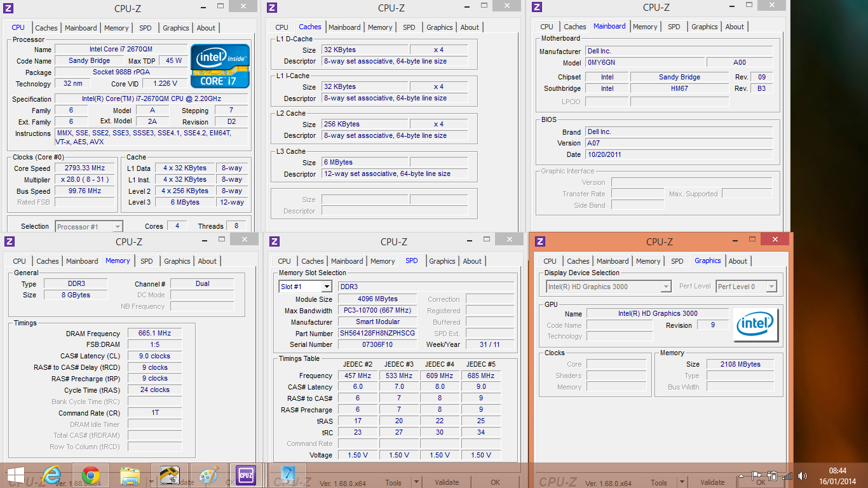Select the SPD tab in the Mainboard-tab window
The height and width of the screenshot is (488, 868).
[674, 27]
